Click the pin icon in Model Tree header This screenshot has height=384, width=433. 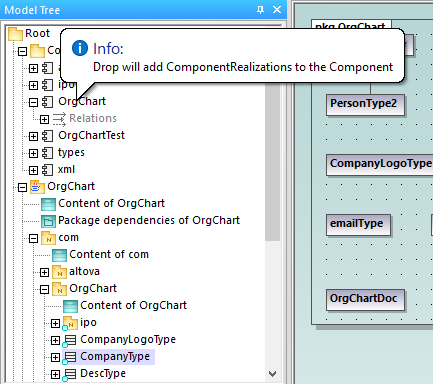[260, 10]
